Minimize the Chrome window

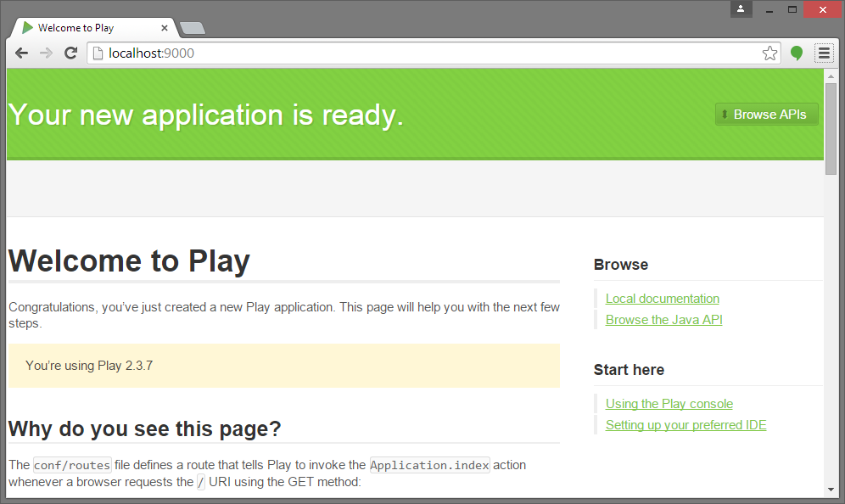pyautogui.click(x=769, y=9)
